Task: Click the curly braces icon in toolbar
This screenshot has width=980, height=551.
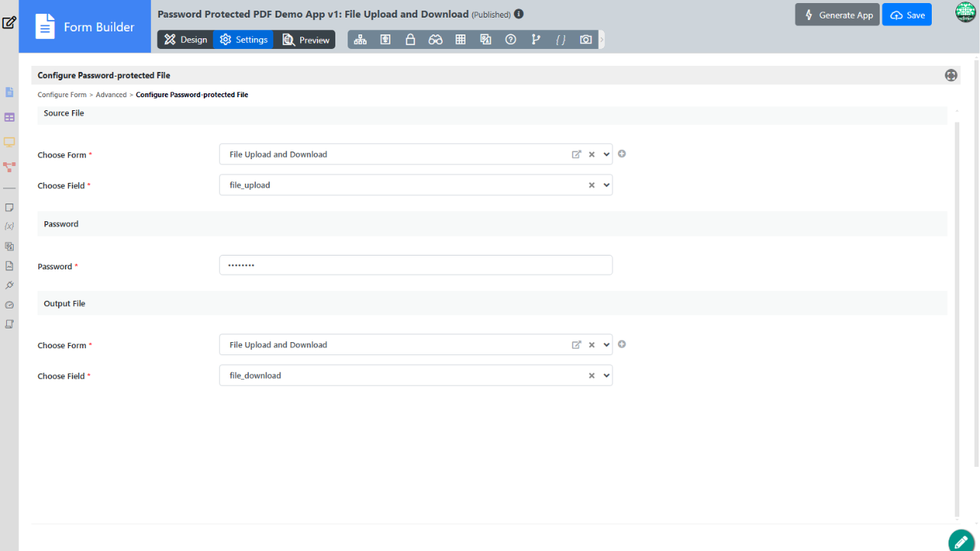Action: click(560, 40)
